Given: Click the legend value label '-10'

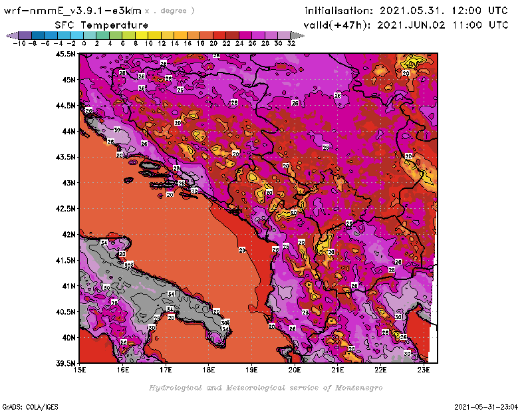Looking at the screenshot, I should pos(19,43).
